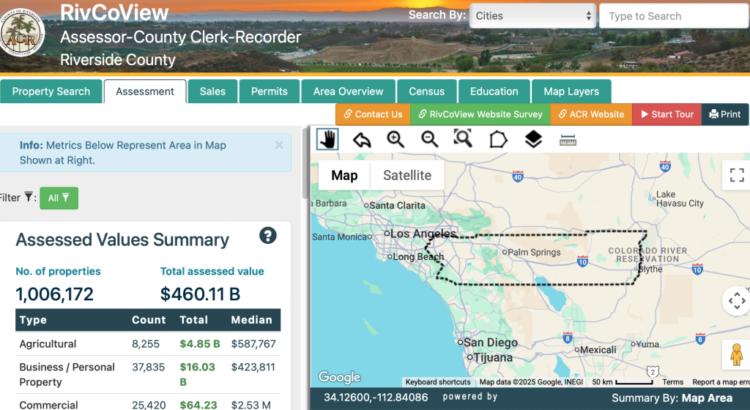Open the Sales tab
This screenshot has height=410, width=750.
tap(212, 91)
